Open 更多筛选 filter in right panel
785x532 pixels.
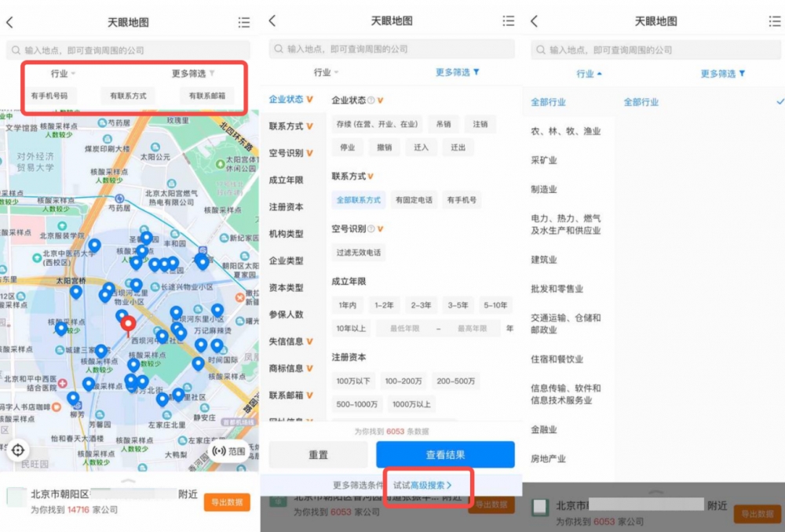pyautogui.click(x=722, y=74)
